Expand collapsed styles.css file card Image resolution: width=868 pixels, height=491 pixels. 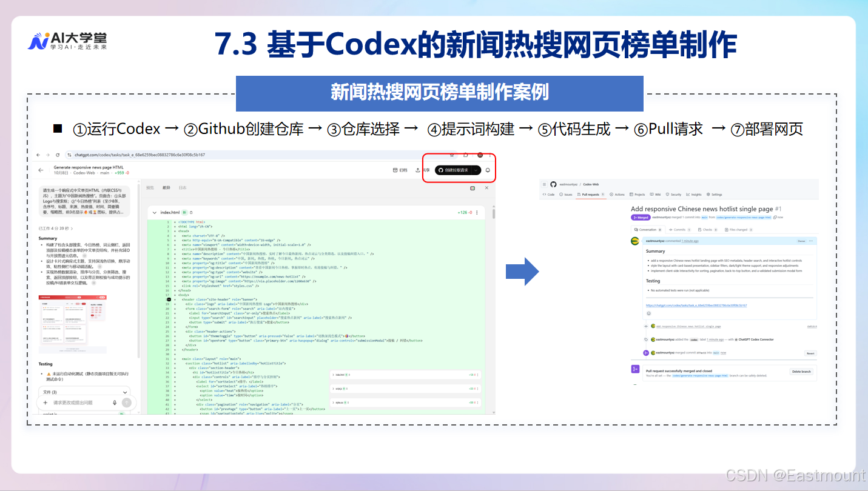tap(405, 402)
